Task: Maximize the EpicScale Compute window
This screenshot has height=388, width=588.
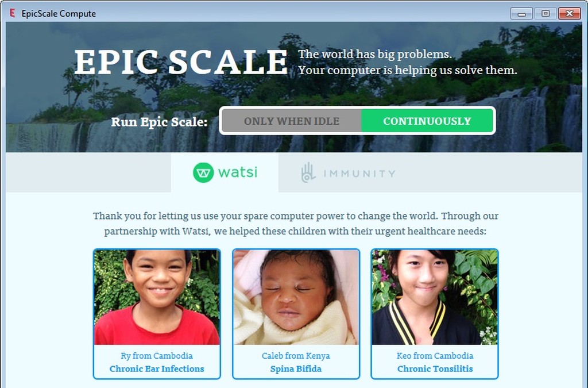Action: [x=546, y=14]
